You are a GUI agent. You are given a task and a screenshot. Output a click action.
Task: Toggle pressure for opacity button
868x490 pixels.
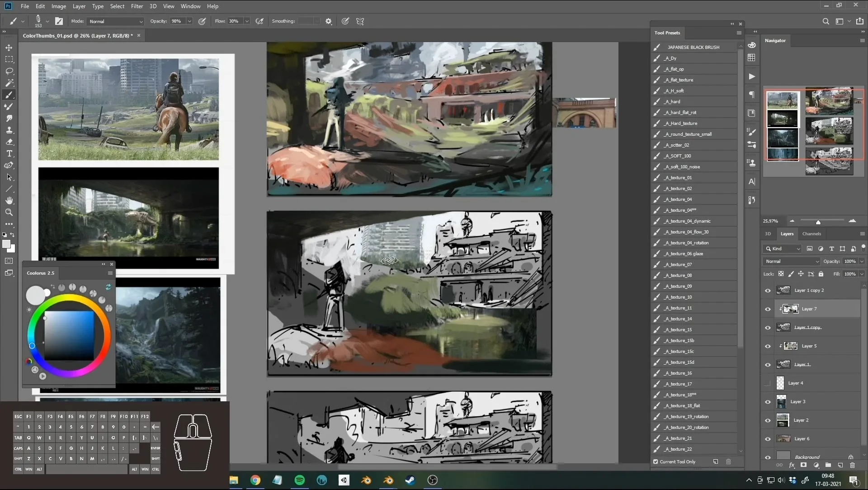[x=202, y=21]
